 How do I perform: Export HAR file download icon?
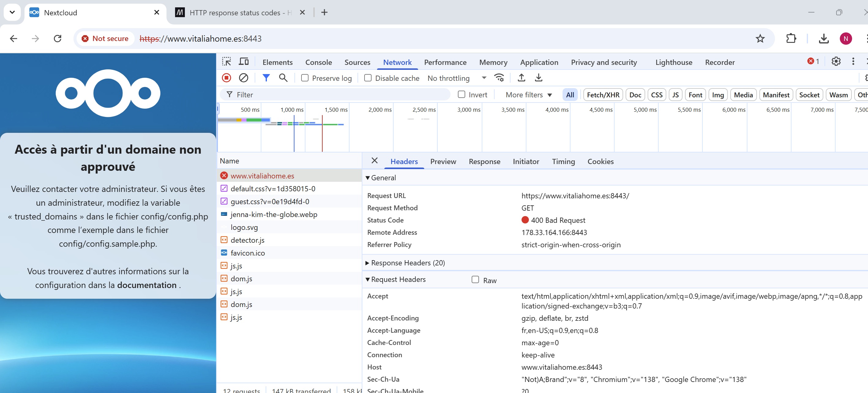[x=538, y=78]
